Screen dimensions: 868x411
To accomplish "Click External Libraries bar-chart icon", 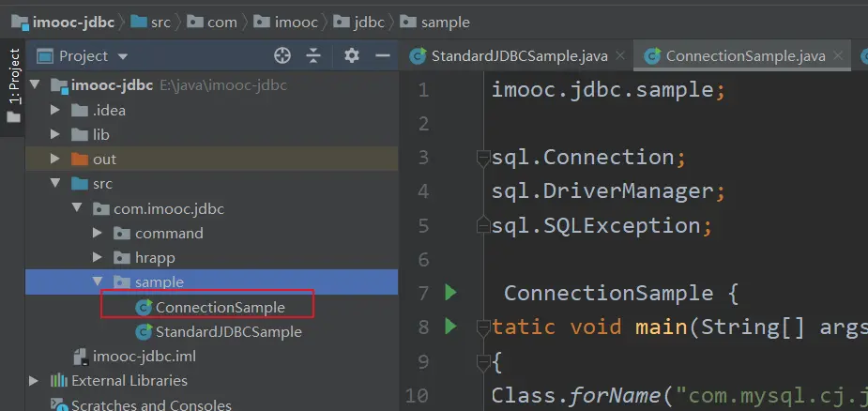I will (59, 381).
